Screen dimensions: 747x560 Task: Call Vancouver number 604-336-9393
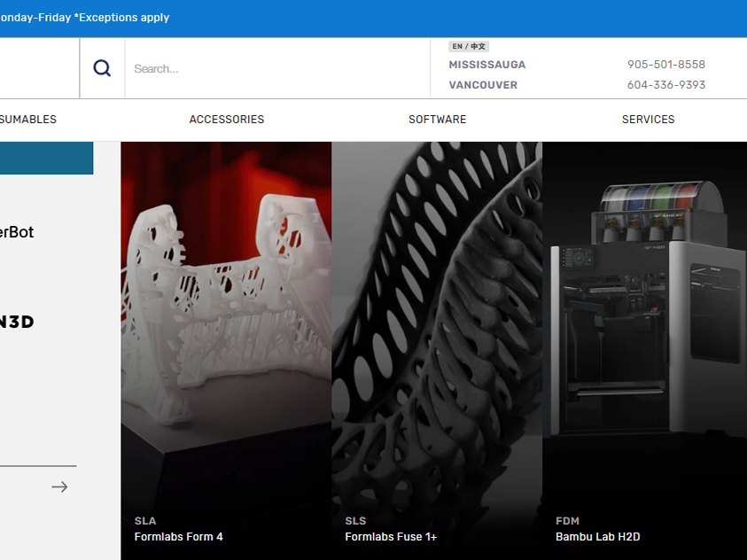666,85
